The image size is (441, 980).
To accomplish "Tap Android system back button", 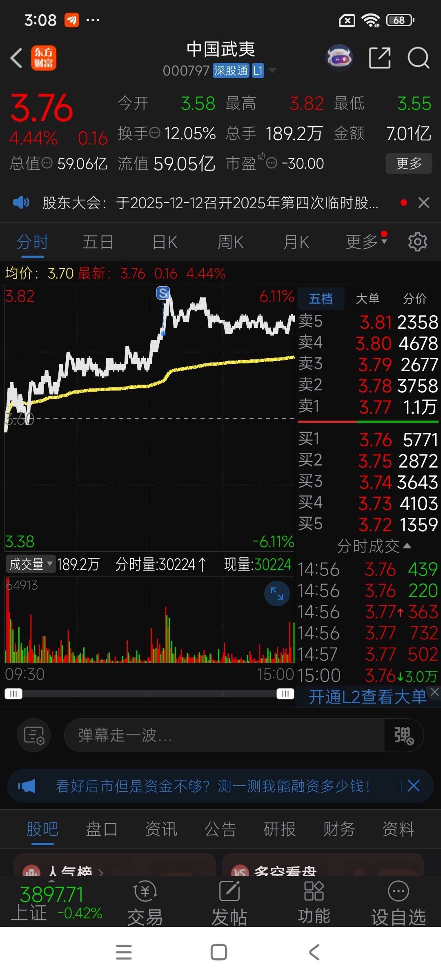I will 314,952.
